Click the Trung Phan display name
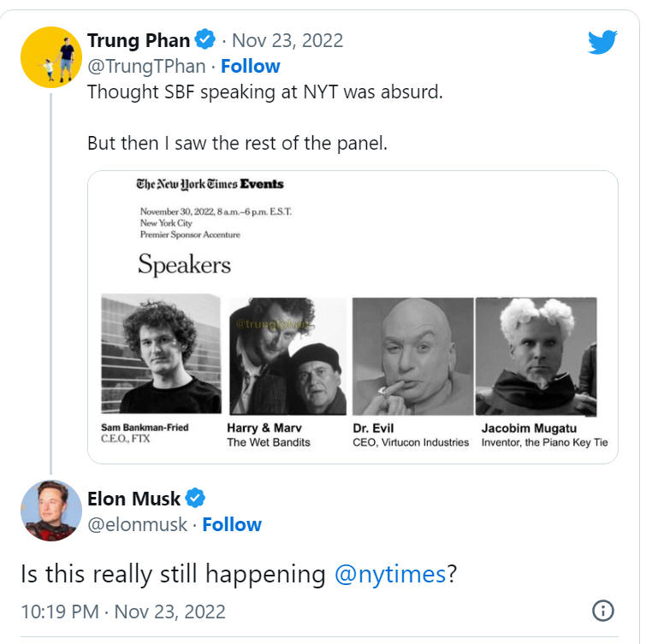Viewport: 646px width, 644px height. (139, 40)
